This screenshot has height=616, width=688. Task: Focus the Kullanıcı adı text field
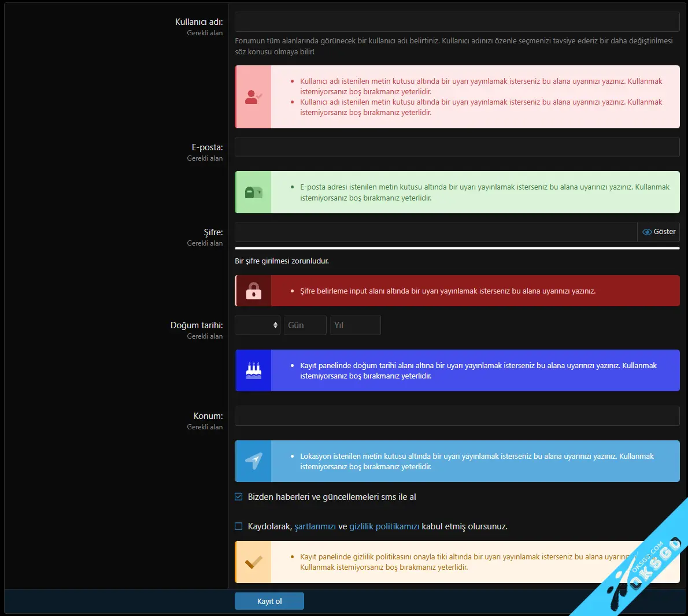(x=457, y=22)
